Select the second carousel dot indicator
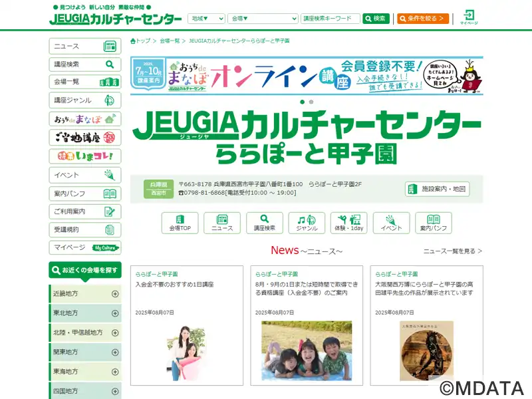The image size is (532, 399). (311, 102)
